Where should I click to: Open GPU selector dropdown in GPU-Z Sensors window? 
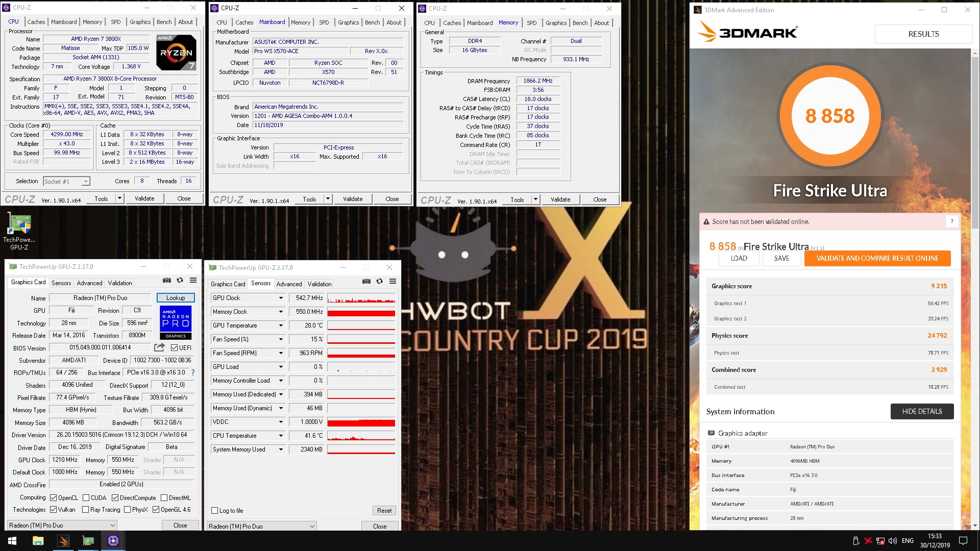262,526
